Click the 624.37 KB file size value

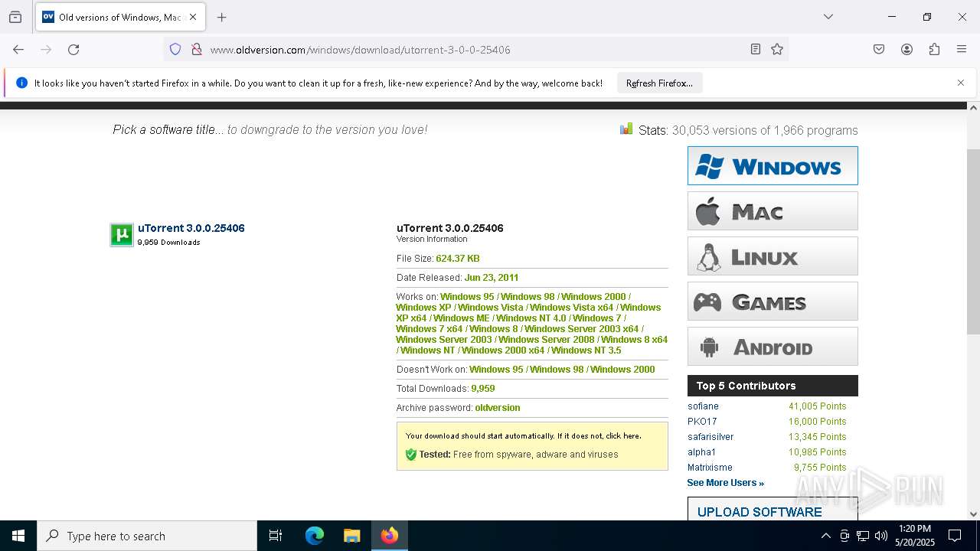458,259
